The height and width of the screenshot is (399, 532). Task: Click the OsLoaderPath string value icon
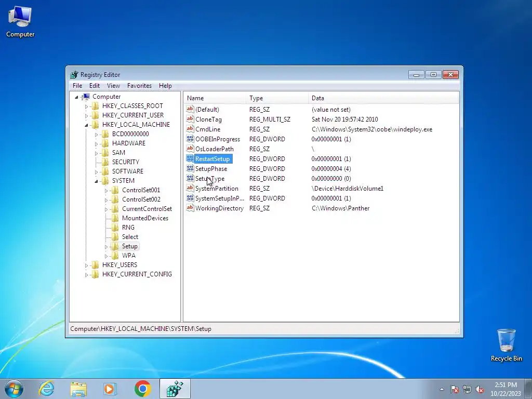[x=190, y=149]
